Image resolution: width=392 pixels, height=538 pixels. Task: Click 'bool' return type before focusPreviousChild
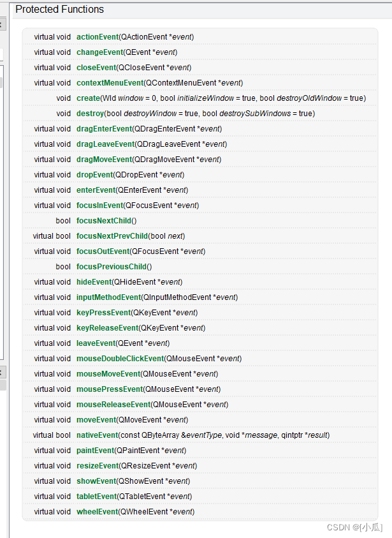[63, 267]
